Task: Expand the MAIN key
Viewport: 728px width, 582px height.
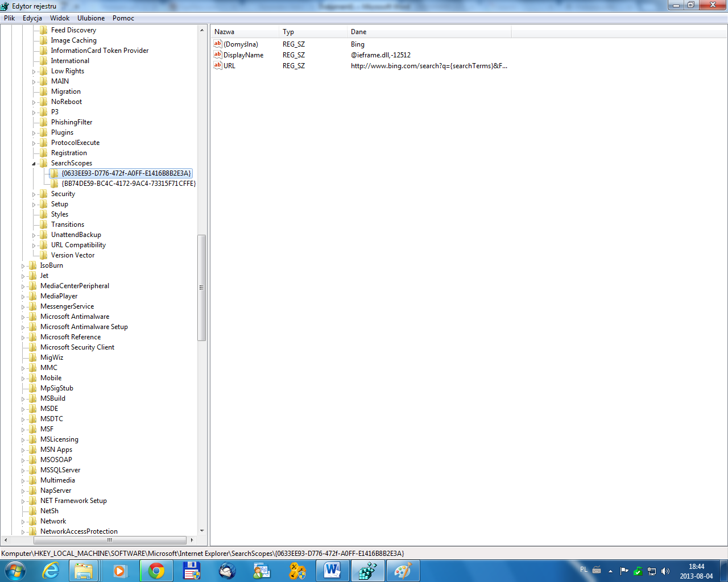Action: coord(34,82)
